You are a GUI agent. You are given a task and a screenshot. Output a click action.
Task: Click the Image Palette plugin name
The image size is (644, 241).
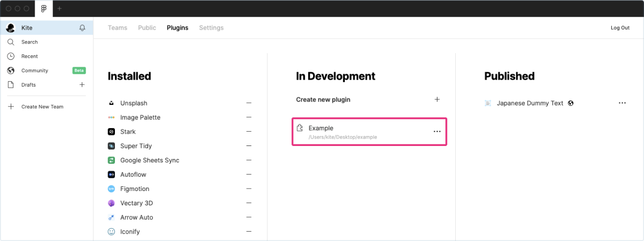point(140,118)
